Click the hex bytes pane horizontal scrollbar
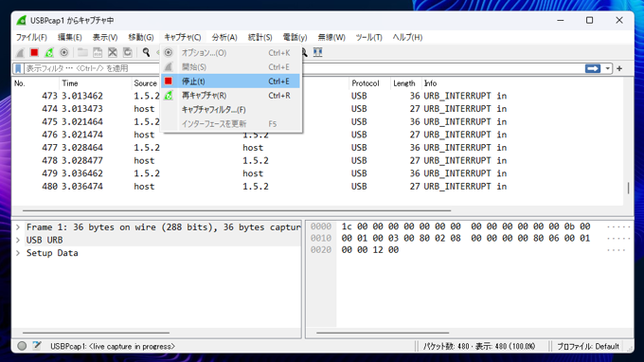 pyautogui.click(x=383, y=333)
